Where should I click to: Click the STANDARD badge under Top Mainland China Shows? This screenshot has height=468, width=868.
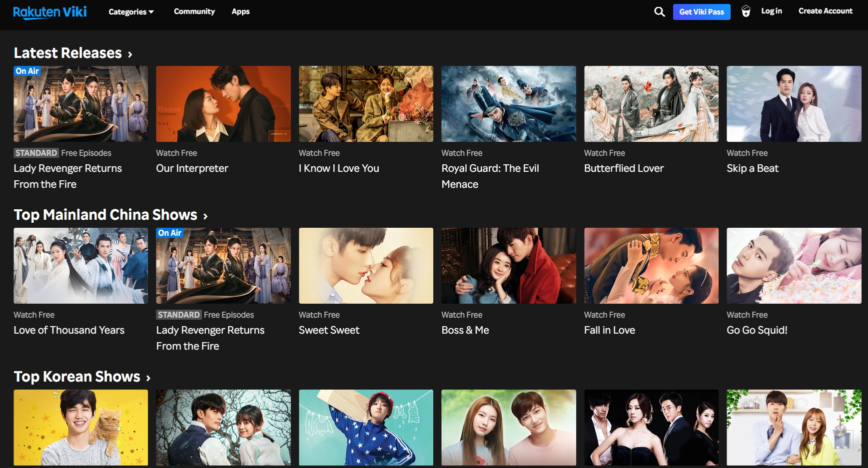tap(178, 315)
